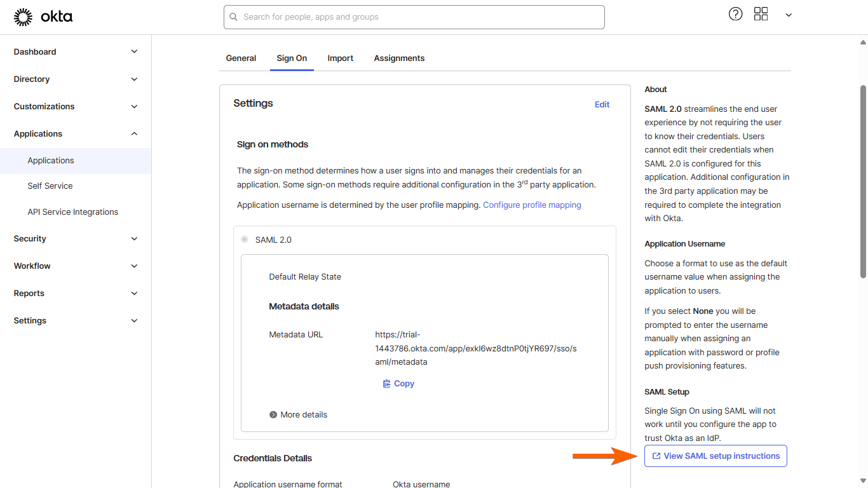Expand the Directory sidebar section
The width and height of the screenshot is (868, 488).
coord(76,79)
